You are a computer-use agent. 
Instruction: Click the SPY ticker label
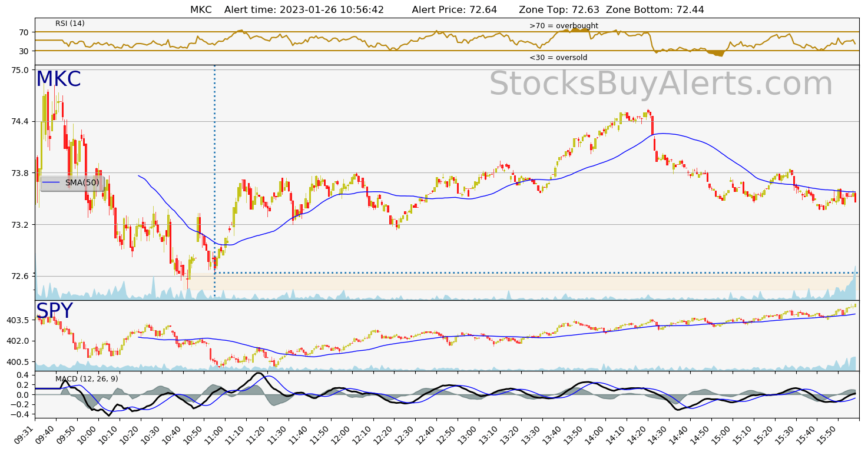coord(54,311)
